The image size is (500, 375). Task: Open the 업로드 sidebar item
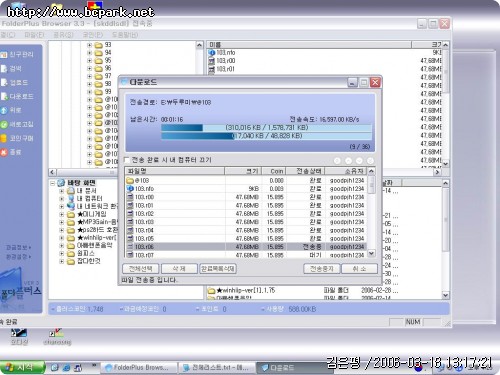tap(15, 82)
